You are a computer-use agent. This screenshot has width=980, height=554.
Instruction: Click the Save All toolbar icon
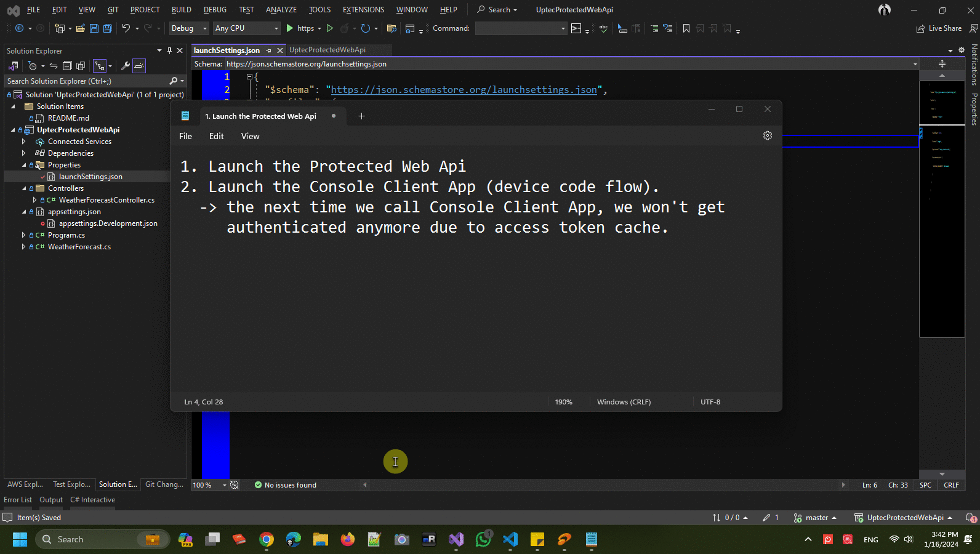(x=108, y=28)
